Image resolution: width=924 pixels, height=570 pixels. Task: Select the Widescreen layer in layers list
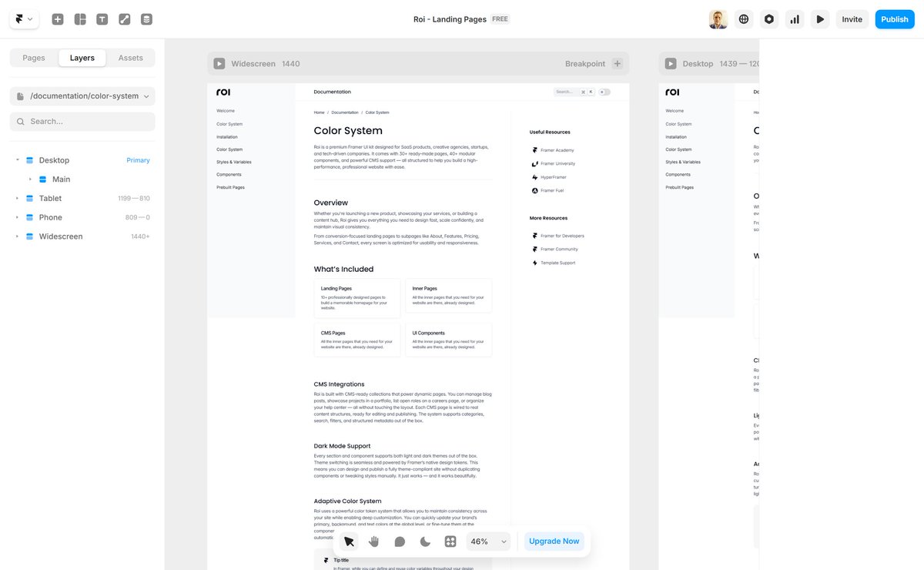pos(82,236)
